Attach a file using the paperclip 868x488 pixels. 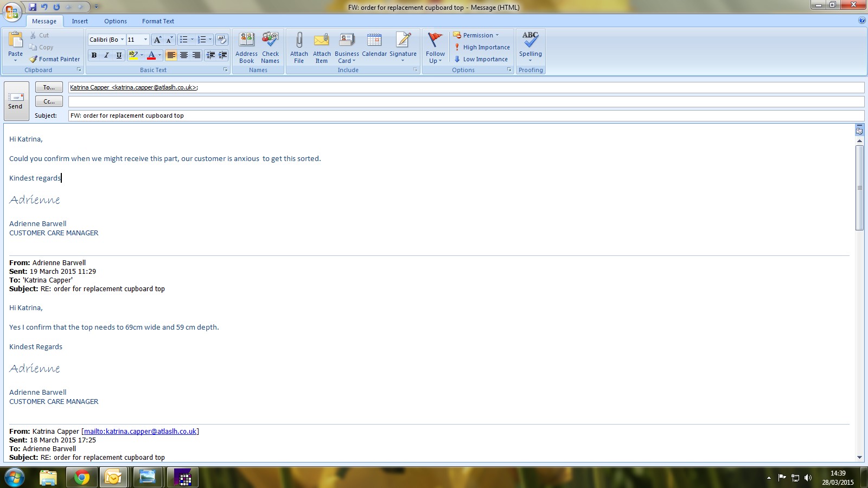[299, 48]
